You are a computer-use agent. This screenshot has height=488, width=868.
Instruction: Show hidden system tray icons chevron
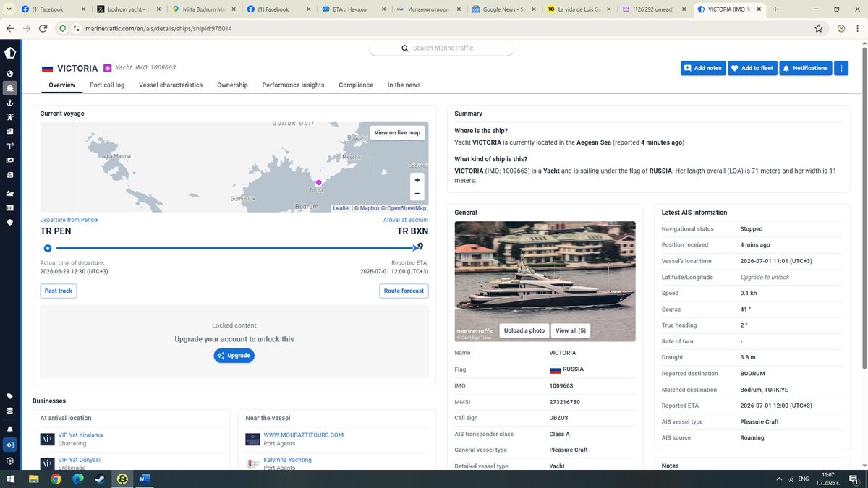click(779, 479)
